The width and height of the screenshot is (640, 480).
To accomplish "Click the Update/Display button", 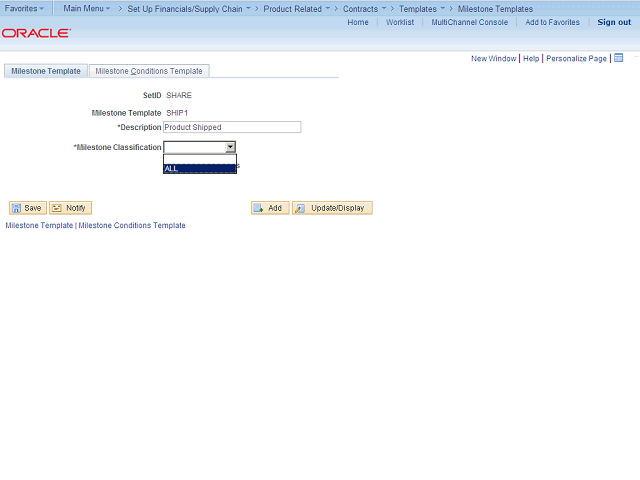I will [332, 208].
